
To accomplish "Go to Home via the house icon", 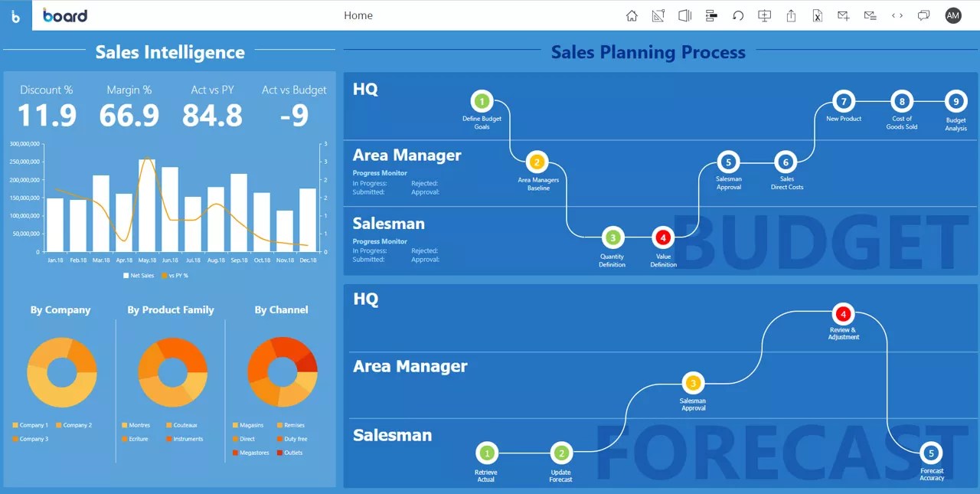I will [x=632, y=15].
